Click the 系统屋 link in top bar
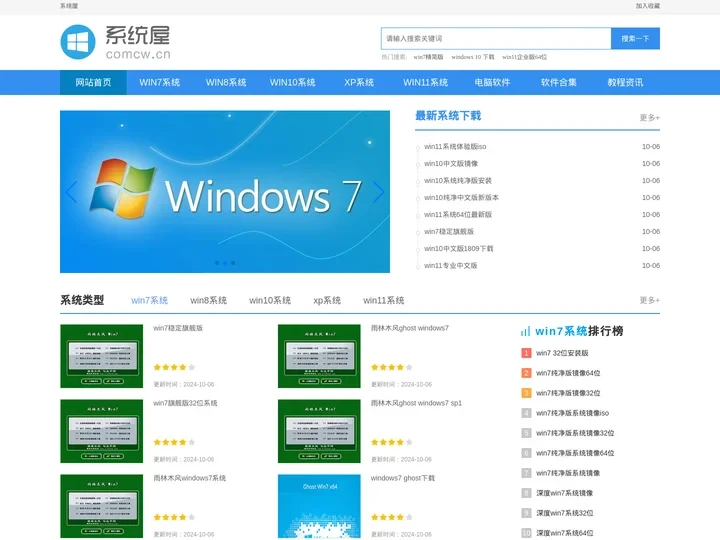The width and height of the screenshot is (720, 540). point(69,6)
